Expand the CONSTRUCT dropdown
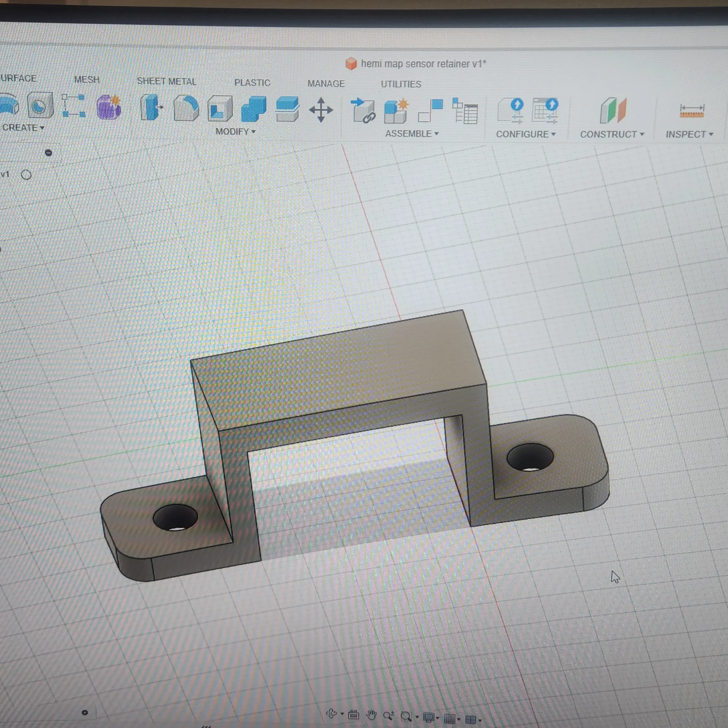Image resolution: width=728 pixels, height=728 pixels. [x=612, y=134]
